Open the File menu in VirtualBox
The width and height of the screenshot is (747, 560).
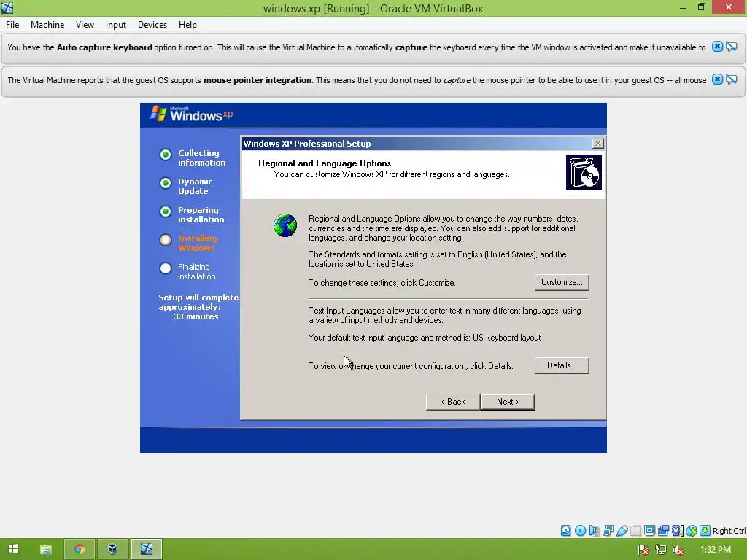click(x=12, y=25)
